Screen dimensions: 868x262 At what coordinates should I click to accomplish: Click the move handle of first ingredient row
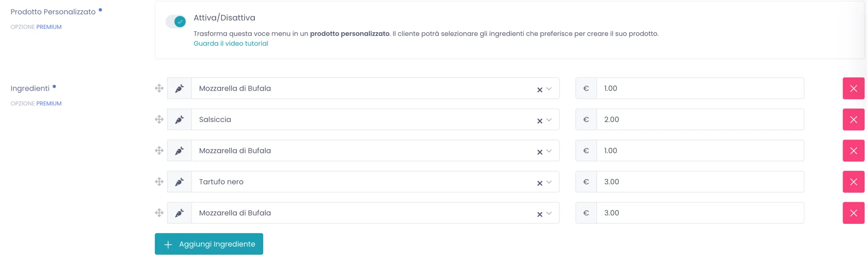point(159,88)
